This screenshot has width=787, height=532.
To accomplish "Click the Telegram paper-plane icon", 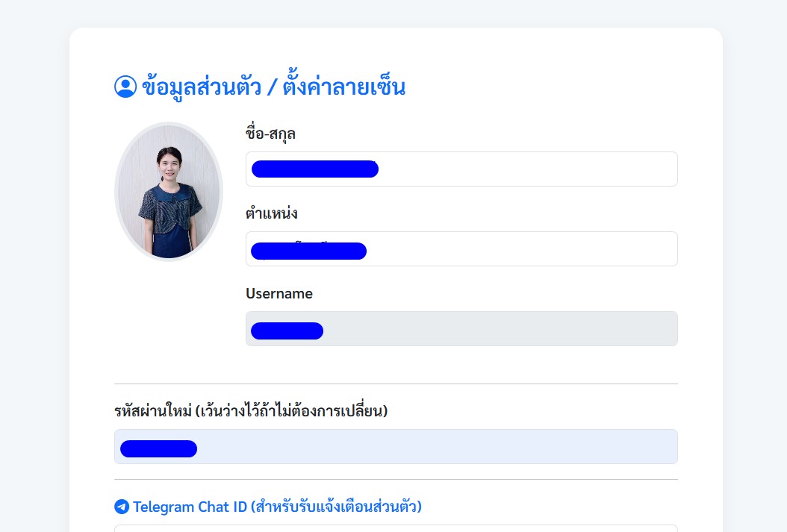I will tap(122, 507).
